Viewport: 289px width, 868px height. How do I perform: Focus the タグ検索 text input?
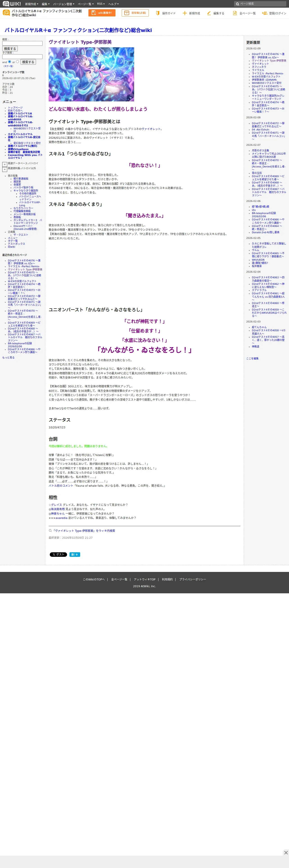tap(22, 57)
